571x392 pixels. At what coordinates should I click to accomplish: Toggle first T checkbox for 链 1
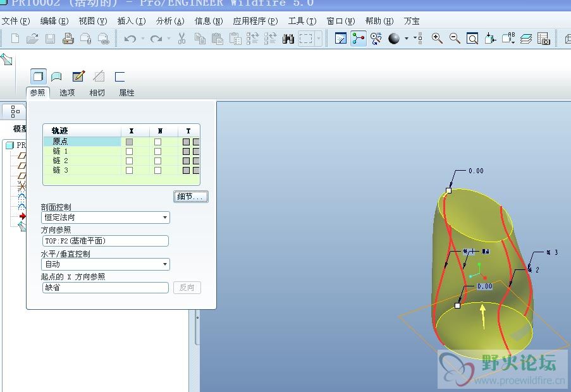click(186, 151)
